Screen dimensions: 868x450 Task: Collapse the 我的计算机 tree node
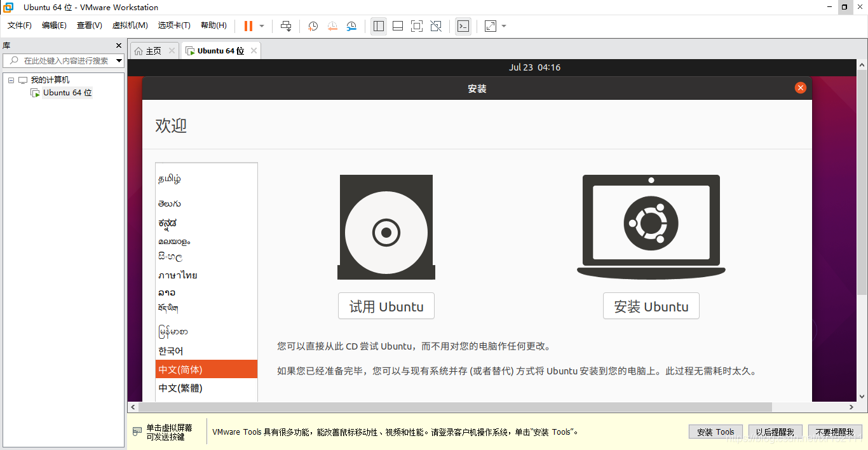[11, 80]
